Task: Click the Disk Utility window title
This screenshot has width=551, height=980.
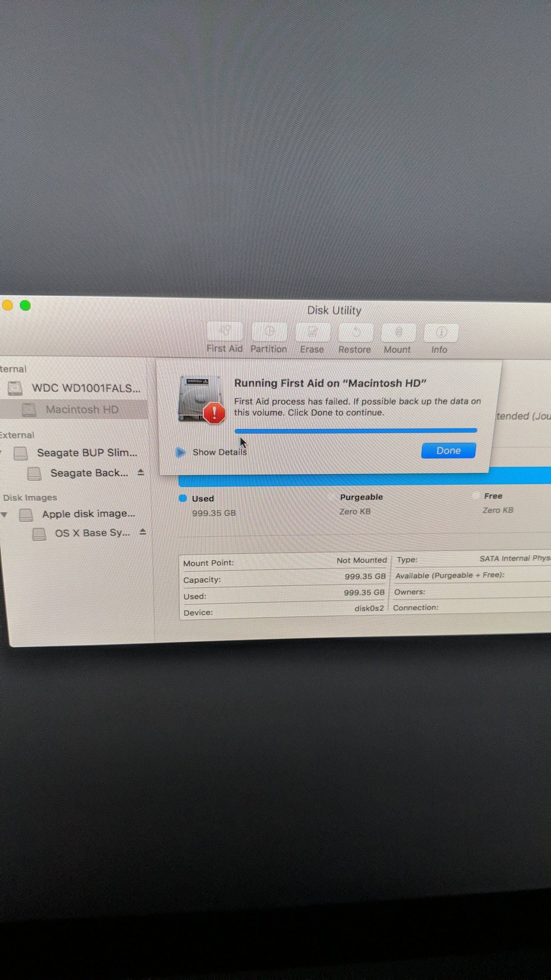Action: [x=334, y=310]
